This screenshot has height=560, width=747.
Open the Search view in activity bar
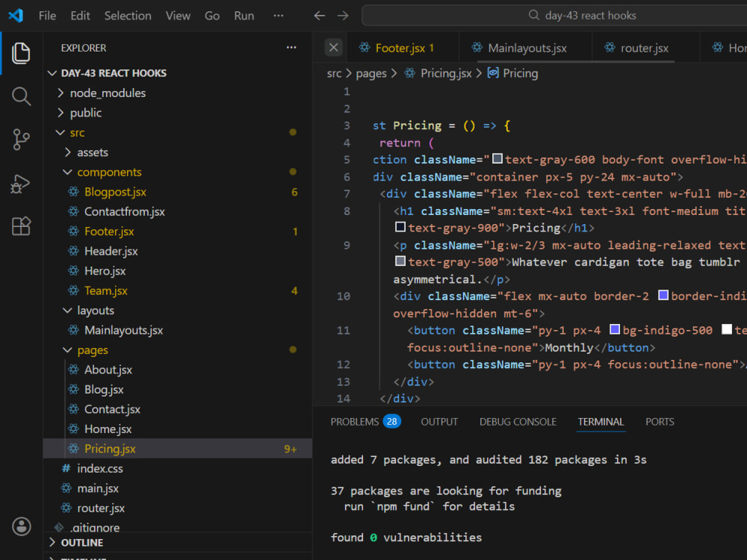click(x=21, y=96)
